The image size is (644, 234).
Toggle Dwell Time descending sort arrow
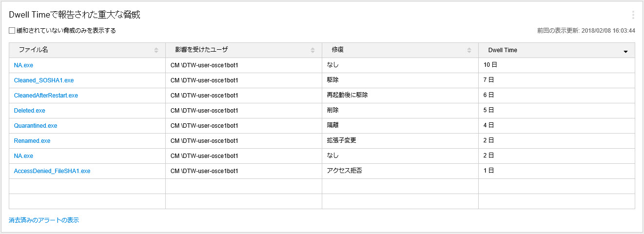point(625,51)
